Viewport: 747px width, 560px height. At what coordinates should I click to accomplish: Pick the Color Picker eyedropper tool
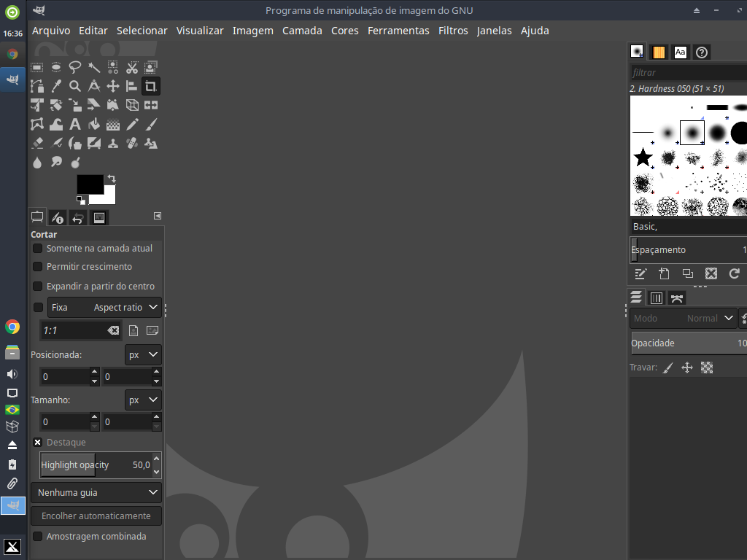[x=55, y=86]
